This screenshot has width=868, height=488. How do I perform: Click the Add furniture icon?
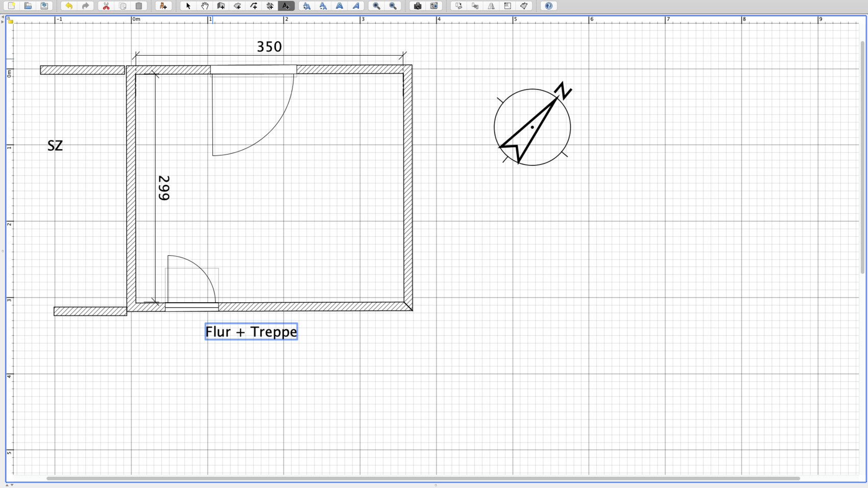coord(163,6)
